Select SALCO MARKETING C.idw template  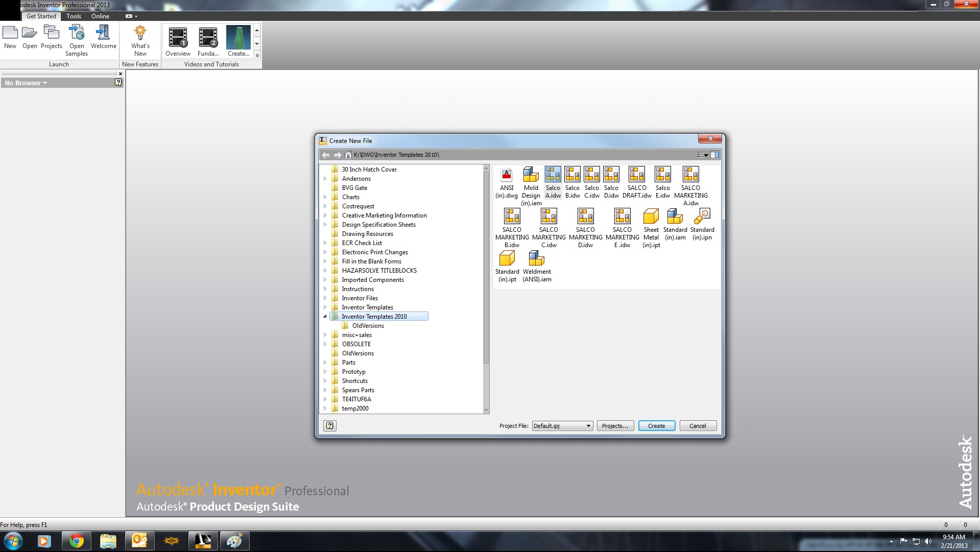(549, 228)
